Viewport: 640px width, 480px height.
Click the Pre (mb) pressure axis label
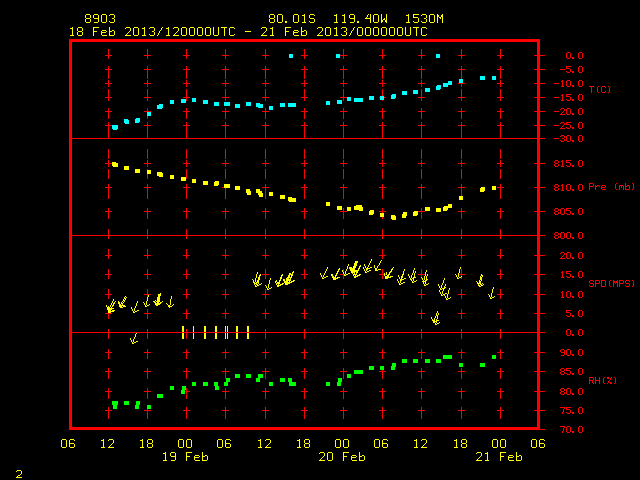(611, 187)
